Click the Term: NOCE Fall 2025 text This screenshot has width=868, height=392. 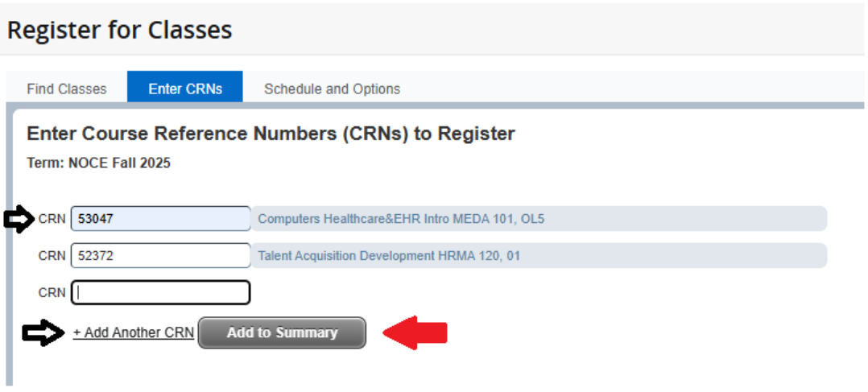(x=98, y=163)
